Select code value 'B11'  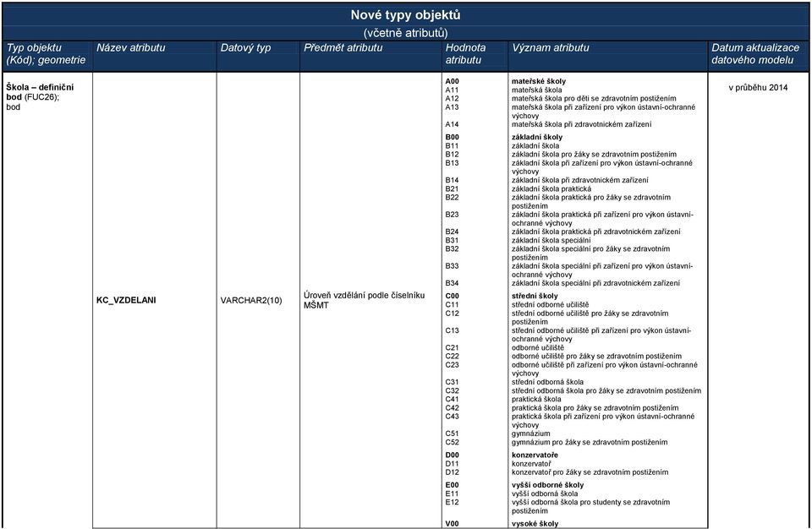point(452,146)
